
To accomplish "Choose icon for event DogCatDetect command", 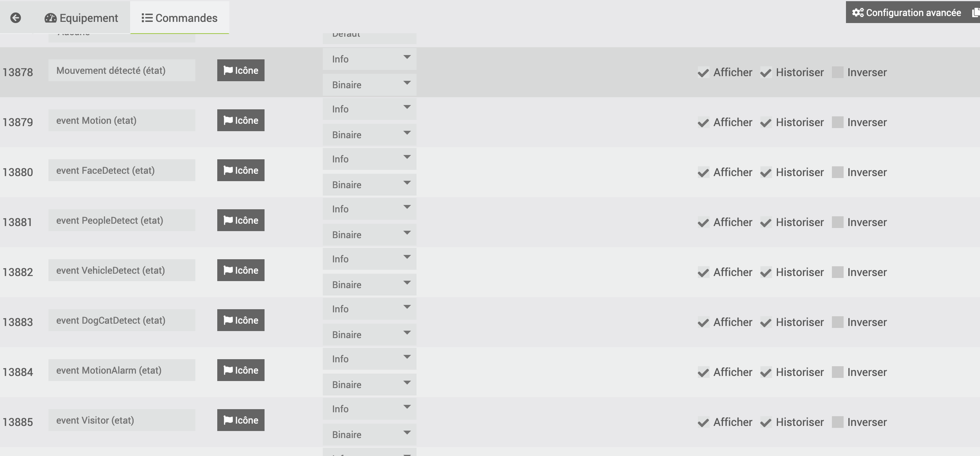I will [x=241, y=320].
